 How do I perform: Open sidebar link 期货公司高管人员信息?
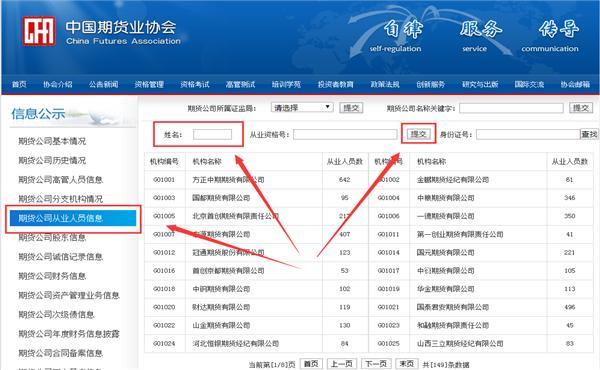[60, 179]
